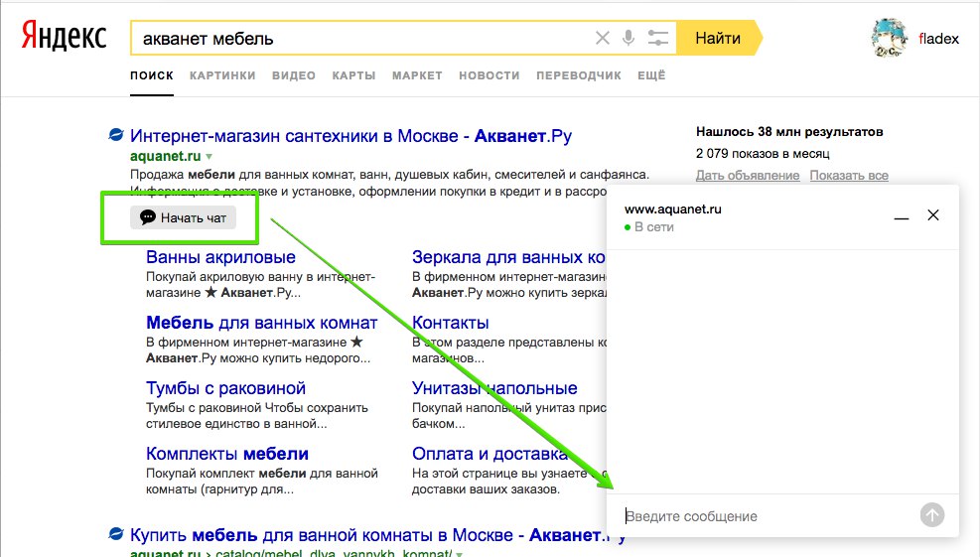The width and height of the screenshot is (980, 557).
Task: Clear the search query with the X icon
Action: click(603, 38)
